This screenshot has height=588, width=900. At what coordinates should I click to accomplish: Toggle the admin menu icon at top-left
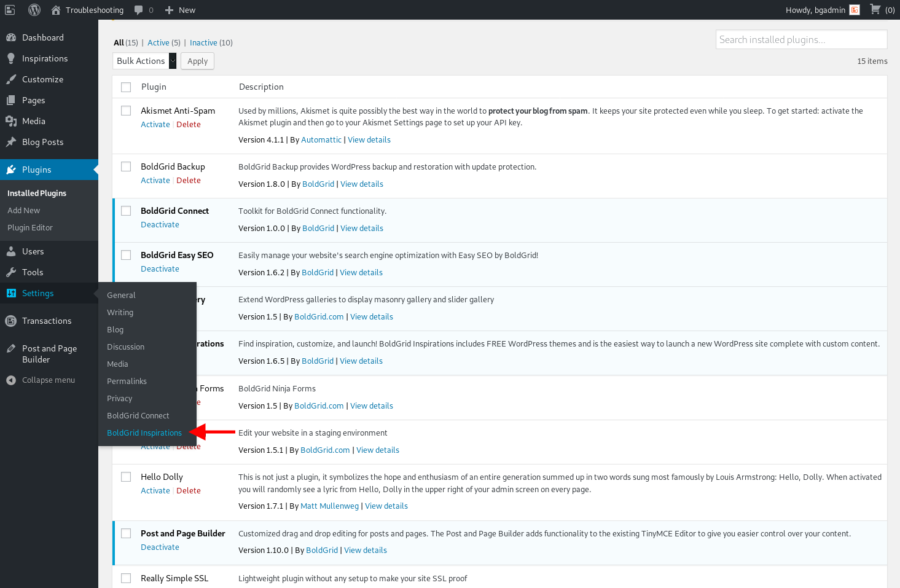point(10,10)
